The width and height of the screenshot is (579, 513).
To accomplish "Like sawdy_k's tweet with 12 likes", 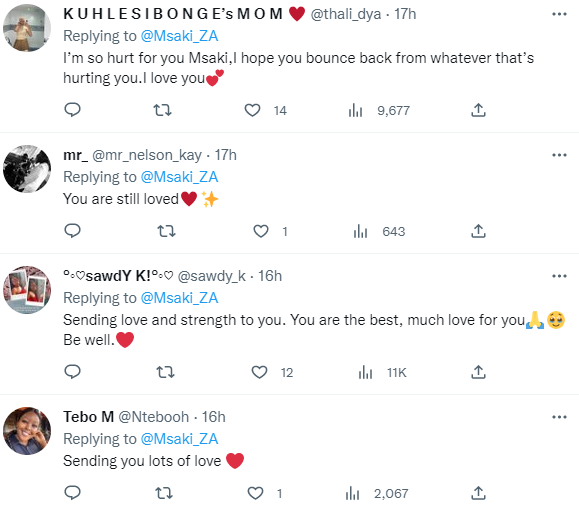I will (x=259, y=372).
